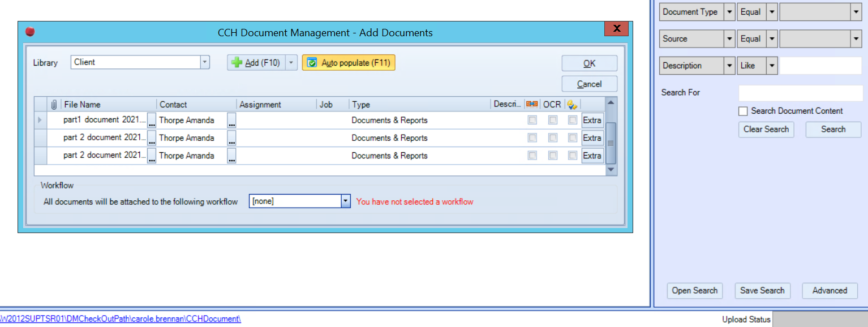Click the Search For input field
Image resolution: width=868 pixels, height=327 pixels.
click(801, 93)
